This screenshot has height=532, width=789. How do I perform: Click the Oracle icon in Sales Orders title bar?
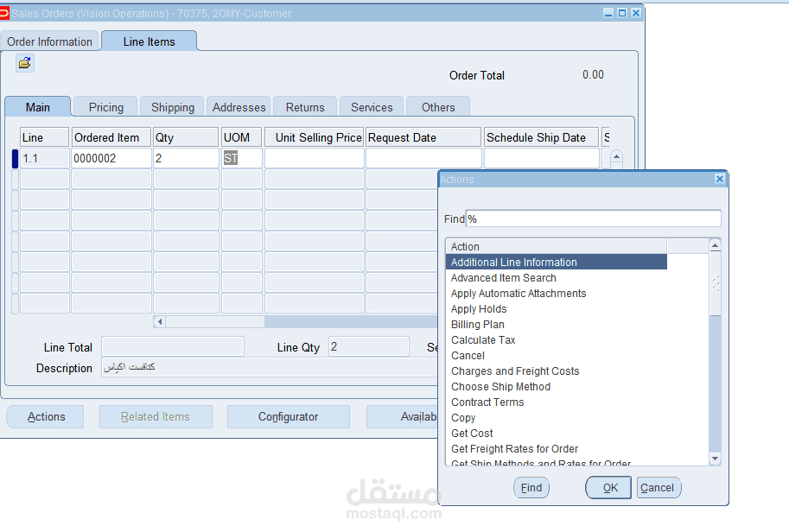(4, 13)
